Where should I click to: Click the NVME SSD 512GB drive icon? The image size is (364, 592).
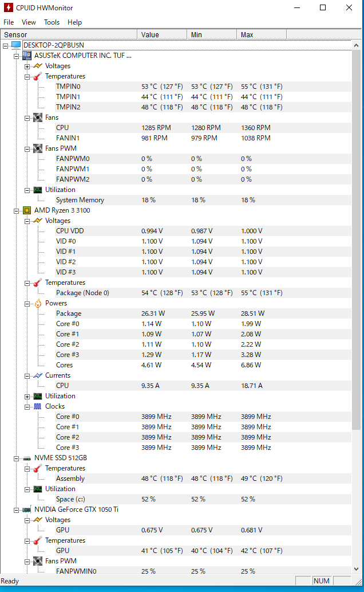pyautogui.click(x=27, y=458)
